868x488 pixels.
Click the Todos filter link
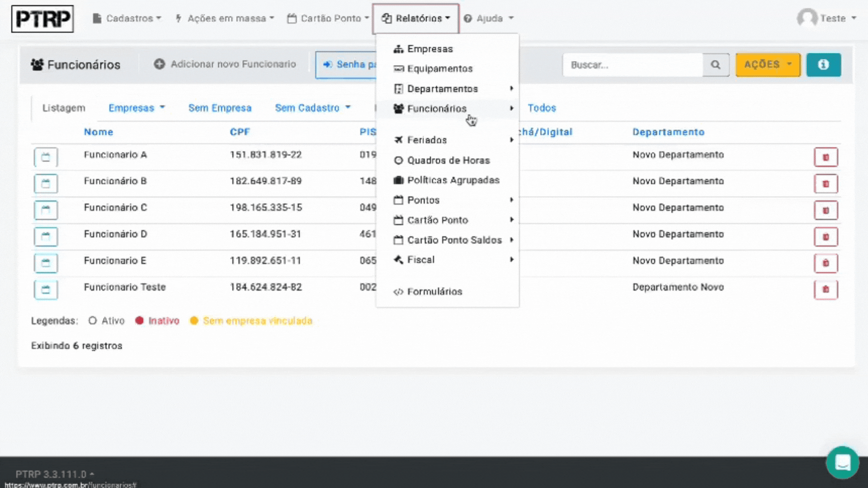[x=542, y=108]
